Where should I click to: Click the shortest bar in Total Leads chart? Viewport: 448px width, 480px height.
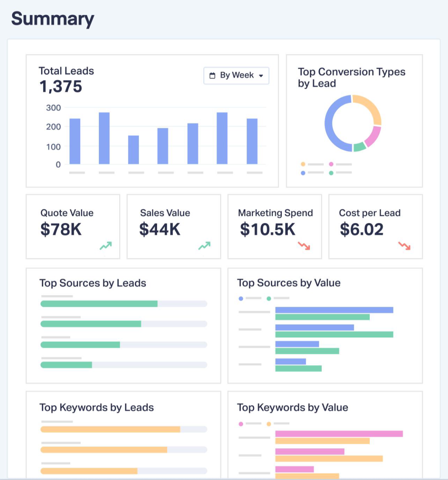(133, 150)
